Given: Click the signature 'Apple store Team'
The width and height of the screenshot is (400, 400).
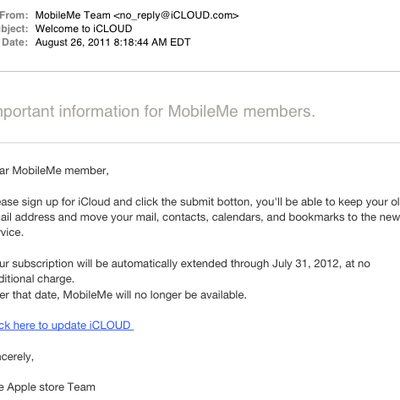Looking at the screenshot, I should [x=51, y=387].
